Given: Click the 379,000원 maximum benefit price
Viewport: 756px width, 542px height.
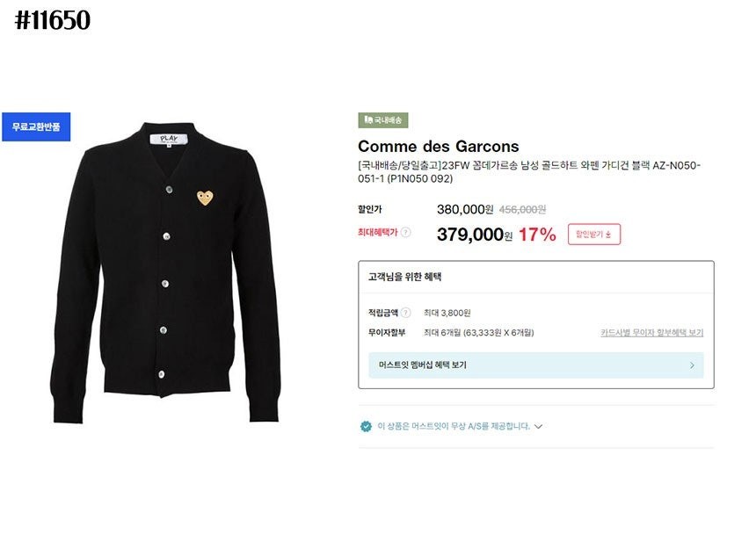Looking at the screenshot, I should click(475, 235).
